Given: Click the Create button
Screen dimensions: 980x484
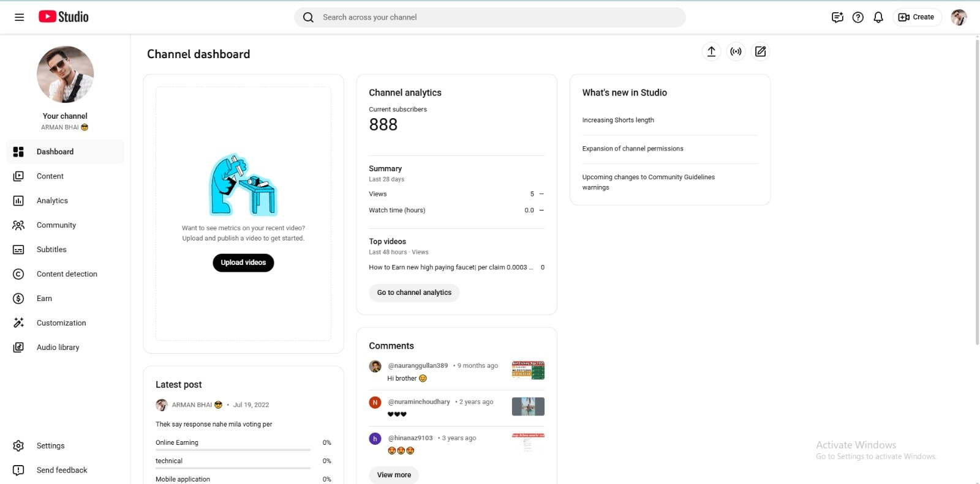Looking at the screenshot, I should pos(916,17).
